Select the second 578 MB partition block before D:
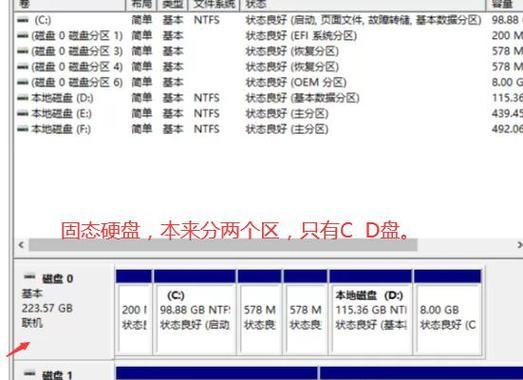 pyautogui.click(x=305, y=312)
